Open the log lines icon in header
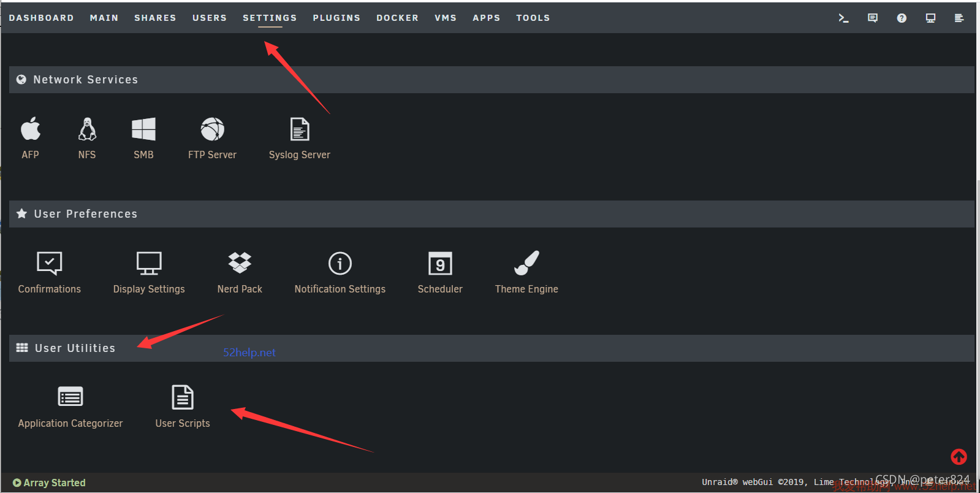This screenshot has width=980, height=493. click(959, 18)
